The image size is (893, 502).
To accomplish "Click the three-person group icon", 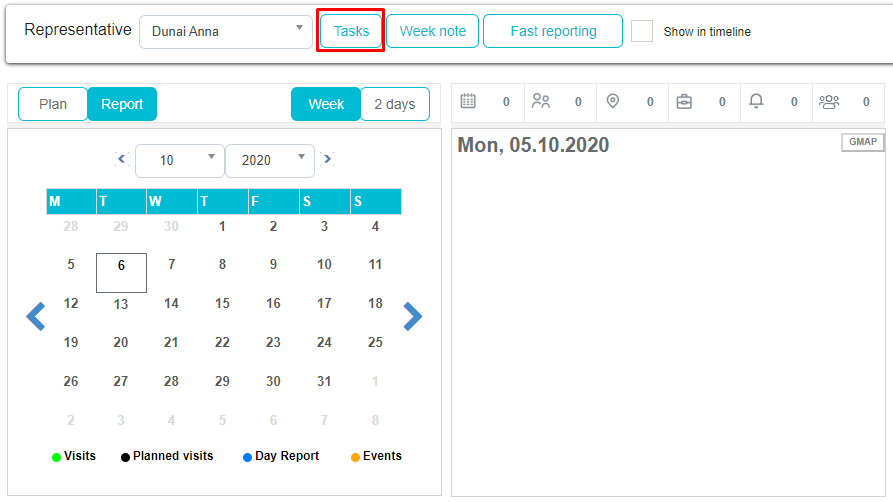I will [x=829, y=101].
